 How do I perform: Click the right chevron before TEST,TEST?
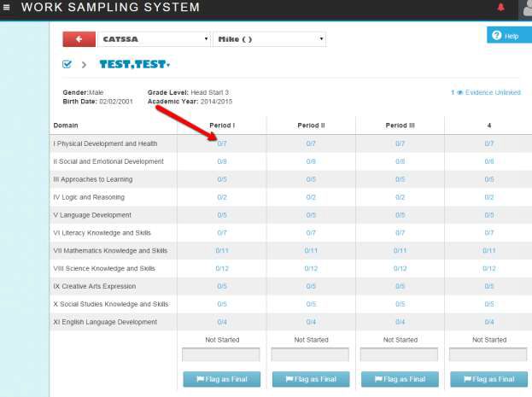pyautogui.click(x=84, y=64)
